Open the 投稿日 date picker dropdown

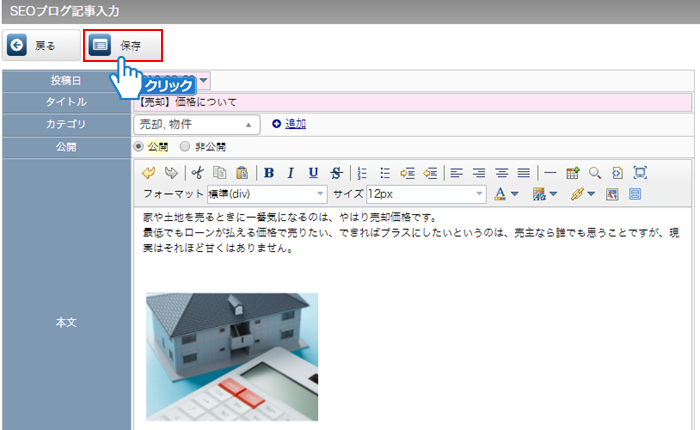[204, 80]
